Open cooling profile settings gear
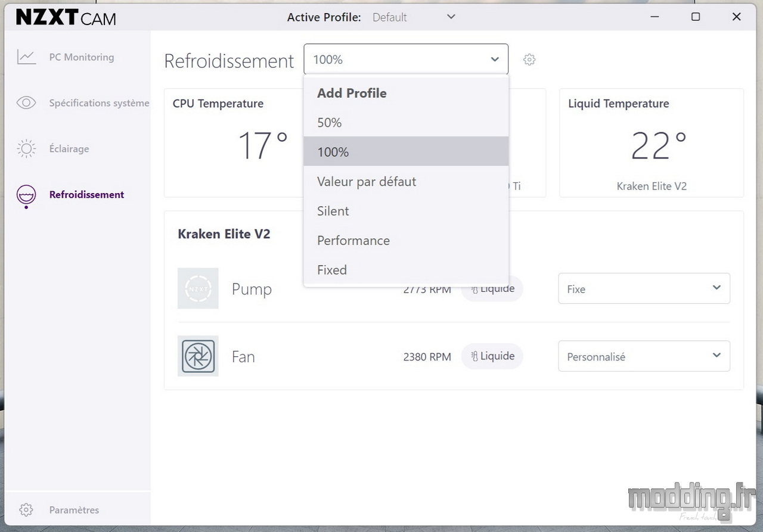Viewport: 763px width, 532px height. coord(529,60)
